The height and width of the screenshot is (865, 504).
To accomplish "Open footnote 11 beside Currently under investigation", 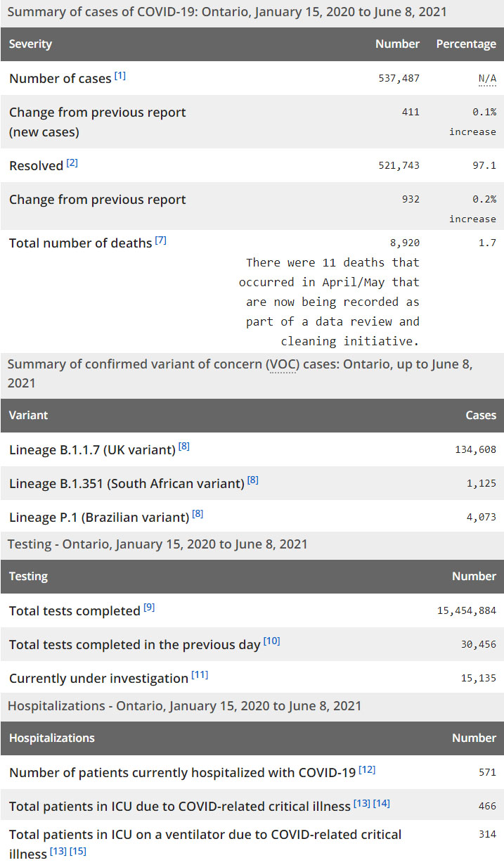I will point(200,675).
